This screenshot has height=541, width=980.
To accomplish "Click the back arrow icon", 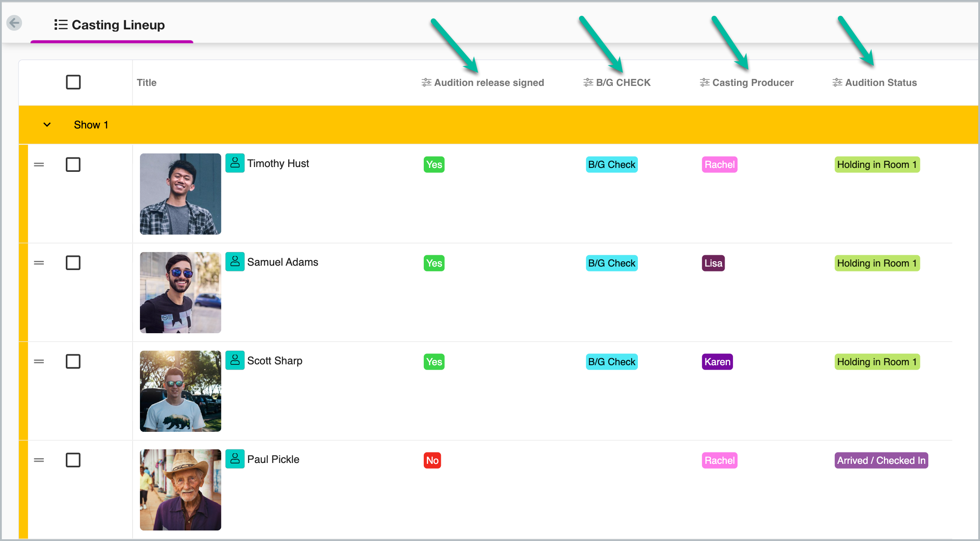I will tap(14, 23).
